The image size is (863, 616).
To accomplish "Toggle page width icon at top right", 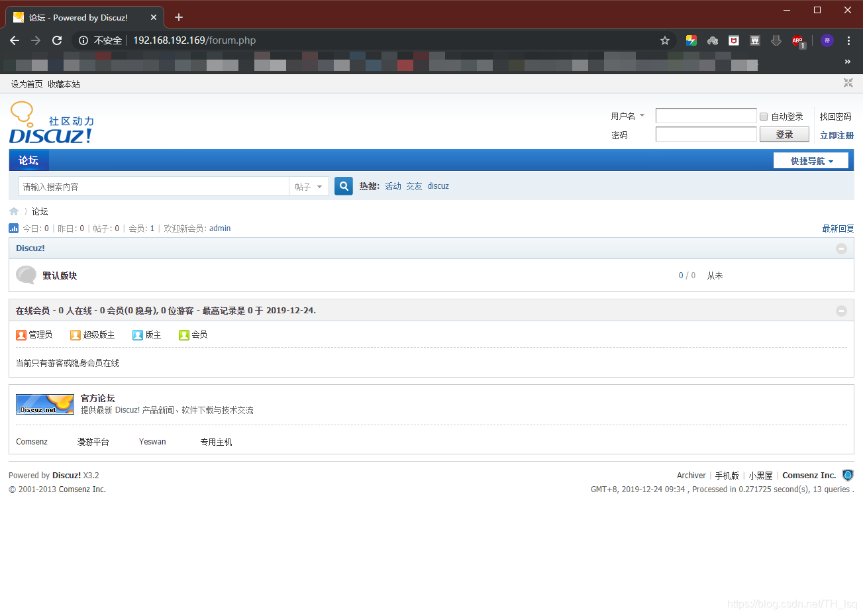I will [x=848, y=83].
